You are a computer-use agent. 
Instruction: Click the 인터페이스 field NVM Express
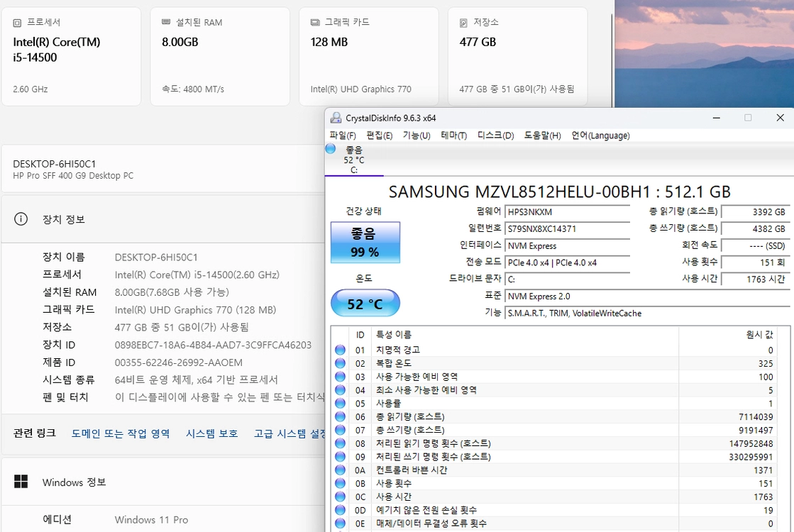pos(567,246)
